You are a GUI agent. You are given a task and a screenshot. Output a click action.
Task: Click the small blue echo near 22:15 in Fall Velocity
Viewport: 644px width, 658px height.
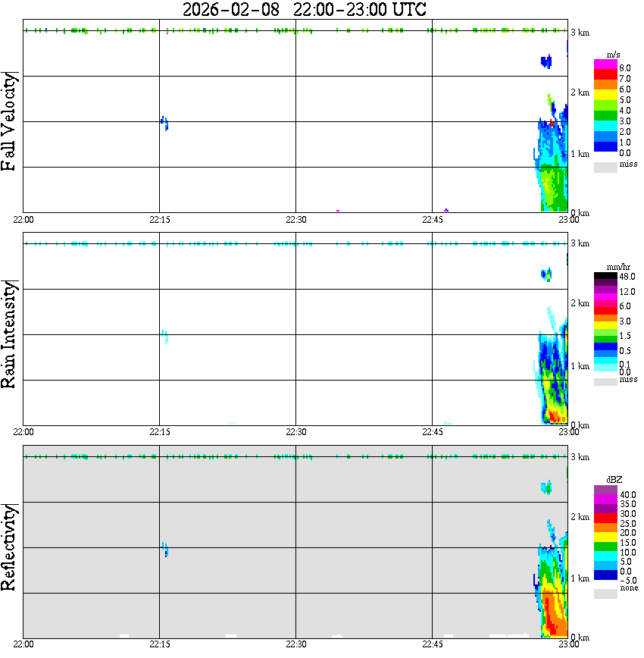click(164, 123)
